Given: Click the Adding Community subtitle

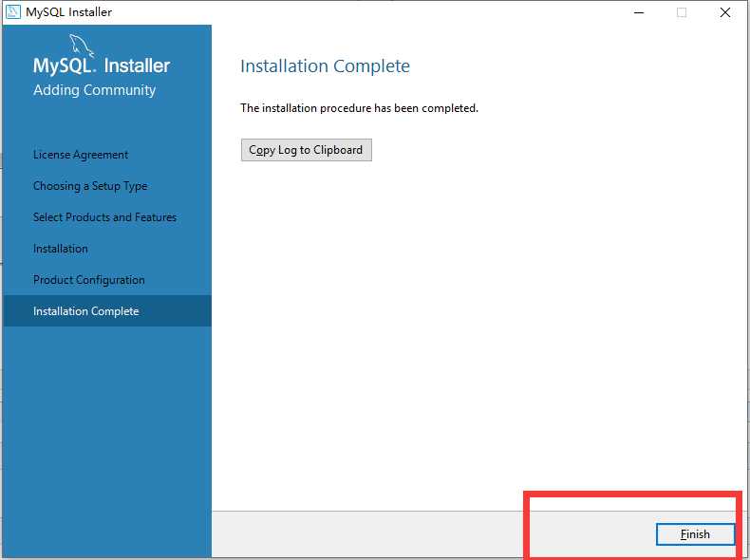Looking at the screenshot, I should pos(95,90).
